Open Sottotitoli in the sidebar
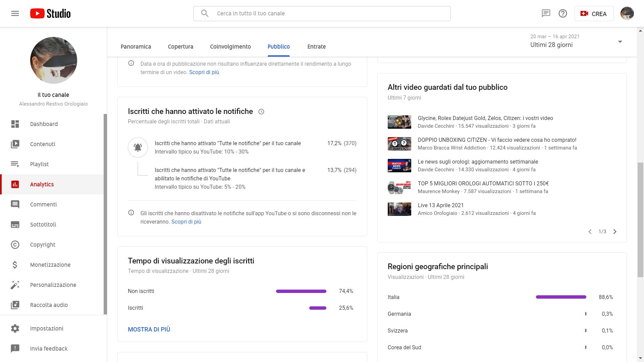The height and width of the screenshot is (362, 644). [x=52, y=225]
